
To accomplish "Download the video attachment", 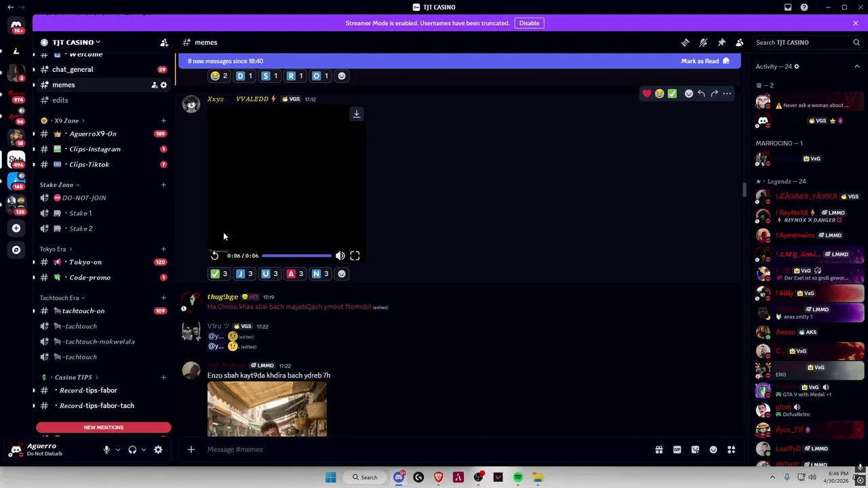I will coord(356,114).
